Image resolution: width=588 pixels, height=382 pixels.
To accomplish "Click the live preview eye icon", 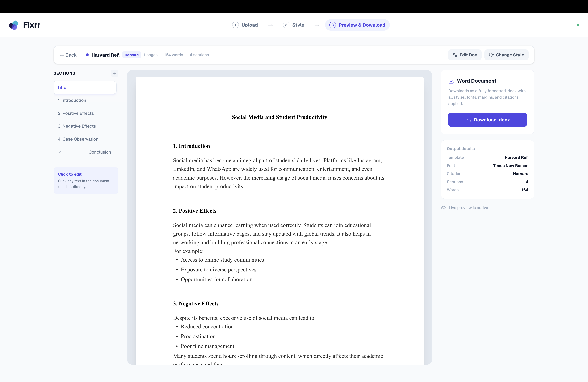I will click(x=443, y=208).
